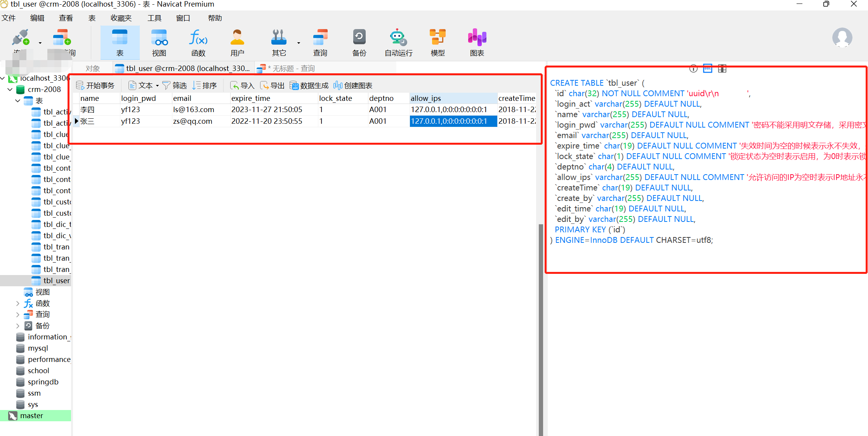Open the 用户 user management icon
Image resolution: width=868 pixels, height=436 pixels.
[237, 42]
